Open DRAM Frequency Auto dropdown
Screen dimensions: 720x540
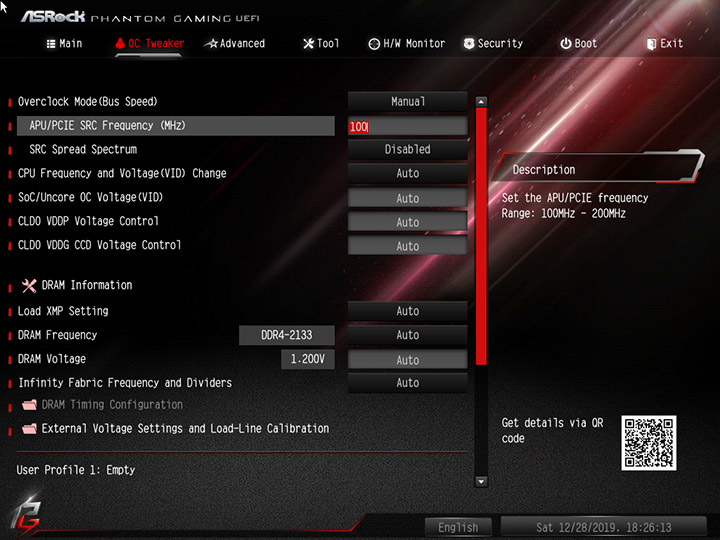tap(407, 335)
